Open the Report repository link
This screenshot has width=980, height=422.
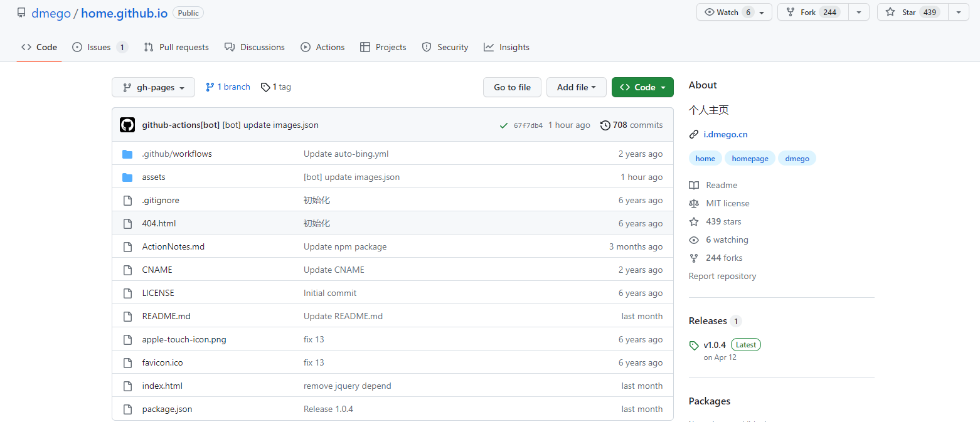(722, 277)
